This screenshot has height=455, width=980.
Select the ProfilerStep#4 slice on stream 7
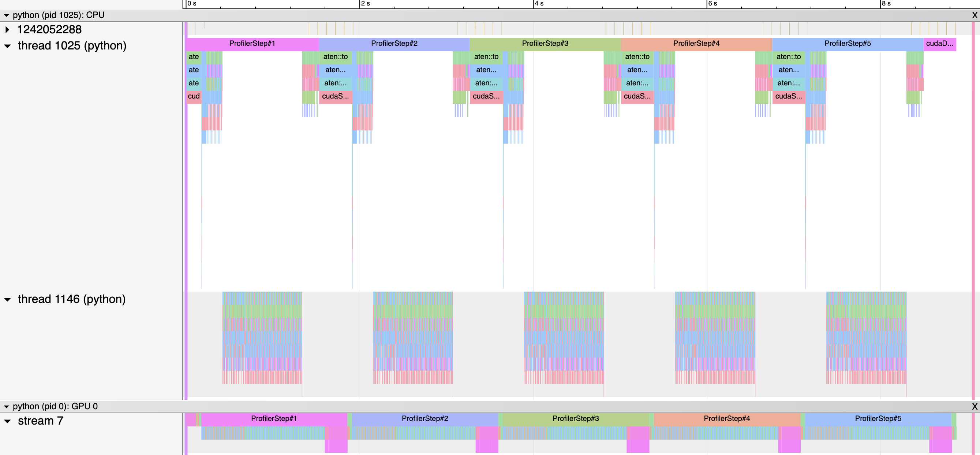click(727, 418)
